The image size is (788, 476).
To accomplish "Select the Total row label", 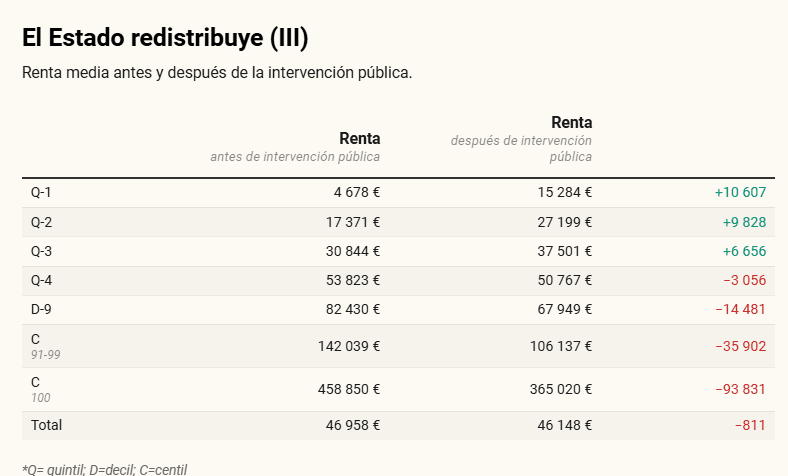I will tap(46, 425).
